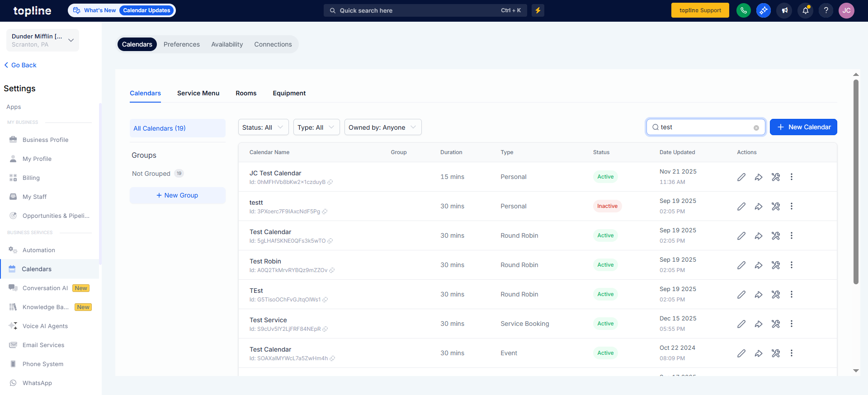Select the Service Menu tab
Viewport: 868px width, 395px height.
[198, 93]
